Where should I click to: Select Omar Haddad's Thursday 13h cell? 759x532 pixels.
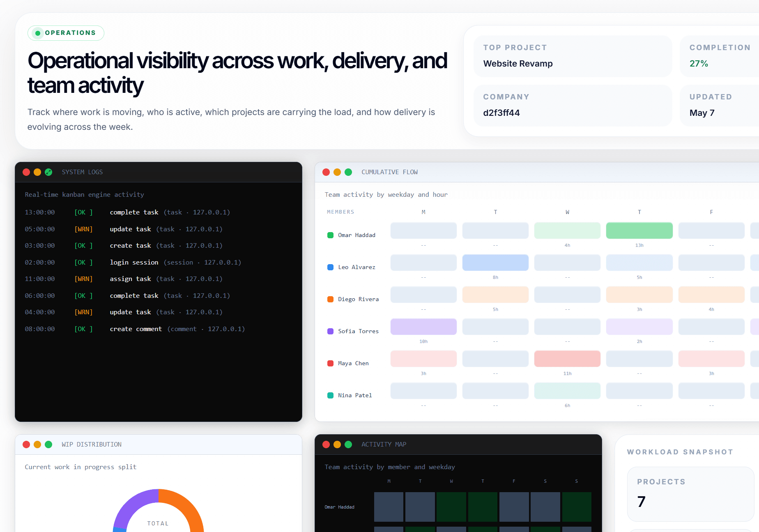tap(639, 230)
